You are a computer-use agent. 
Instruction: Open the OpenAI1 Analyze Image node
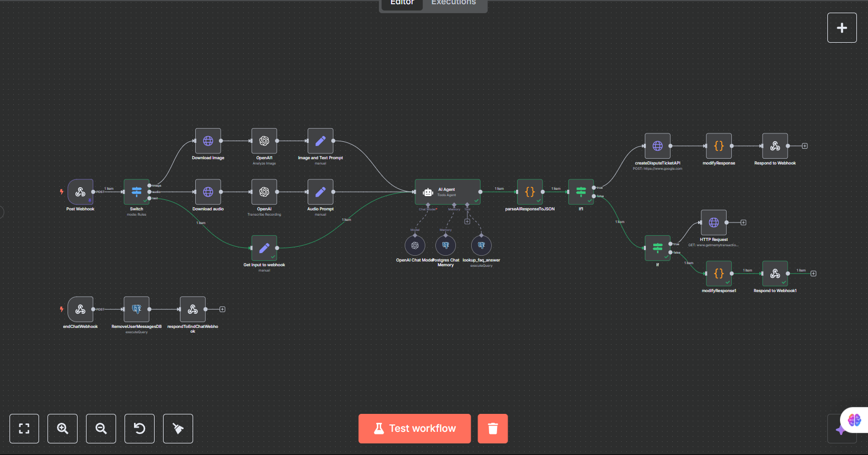click(x=264, y=141)
